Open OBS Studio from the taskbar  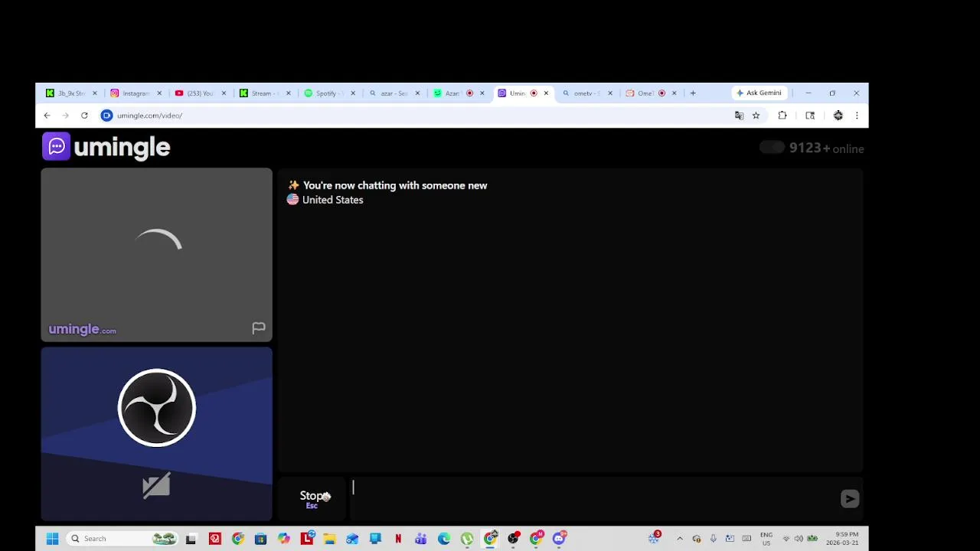(x=513, y=539)
